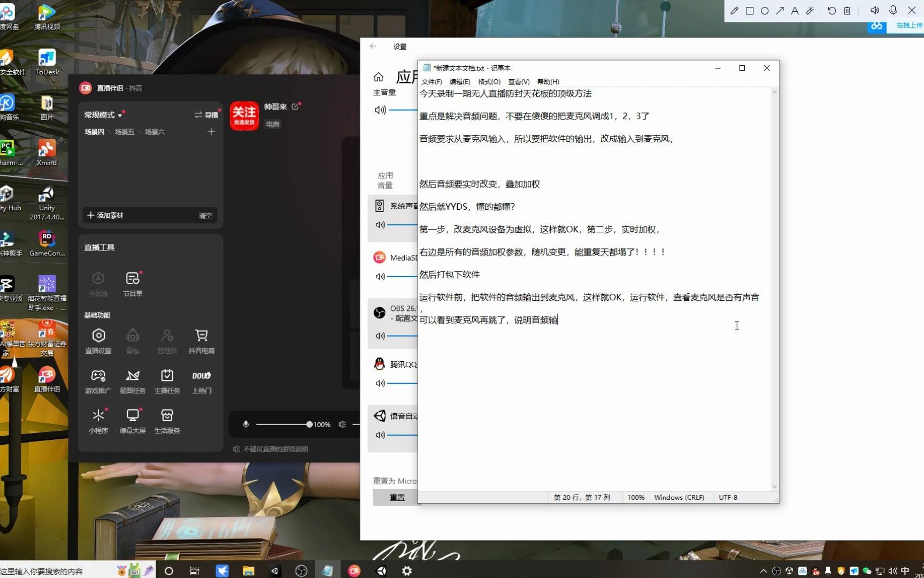Open 抖音电商 tool
The height and width of the screenshot is (578, 924).
coord(202,341)
